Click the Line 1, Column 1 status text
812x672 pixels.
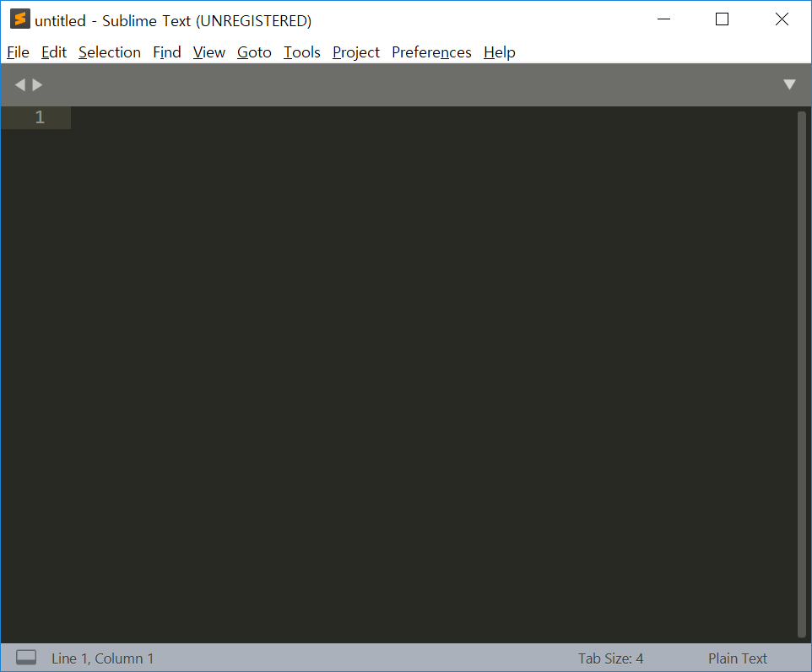coord(102,658)
